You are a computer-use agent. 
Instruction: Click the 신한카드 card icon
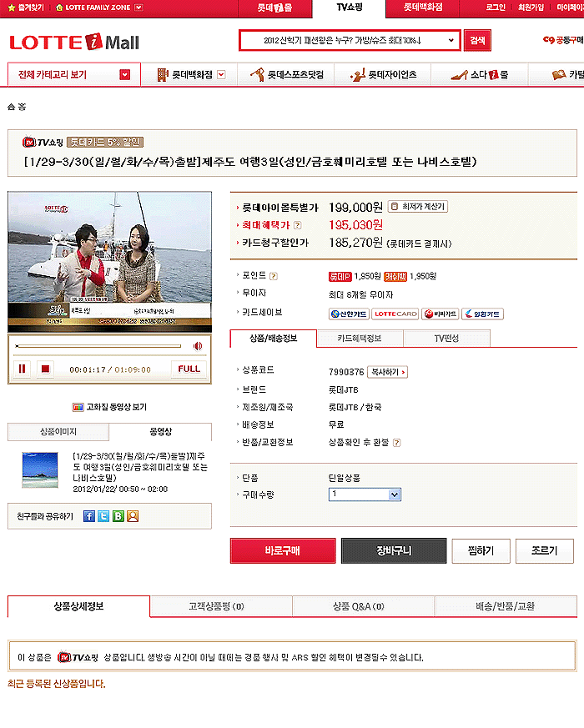pyautogui.click(x=349, y=314)
